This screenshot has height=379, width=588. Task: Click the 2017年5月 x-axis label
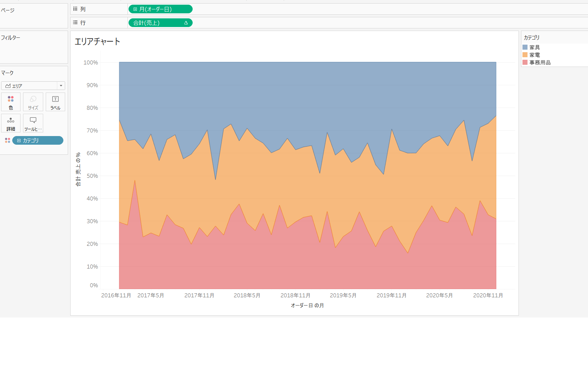point(151,295)
